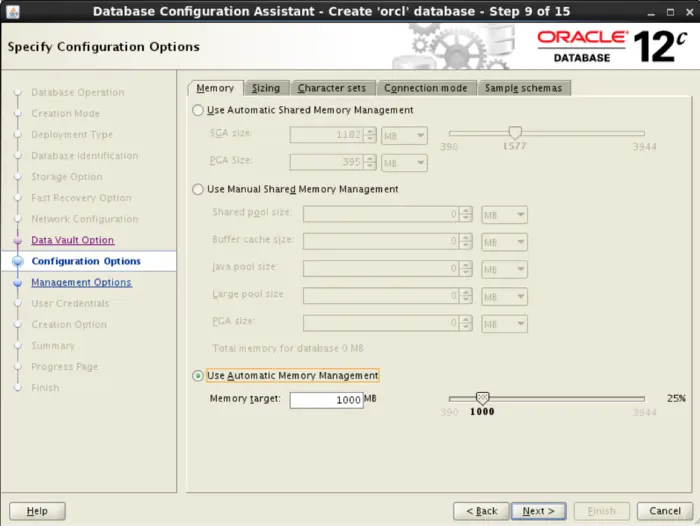Click Total memory for database text
The width and height of the screenshot is (700, 526).
click(288, 348)
